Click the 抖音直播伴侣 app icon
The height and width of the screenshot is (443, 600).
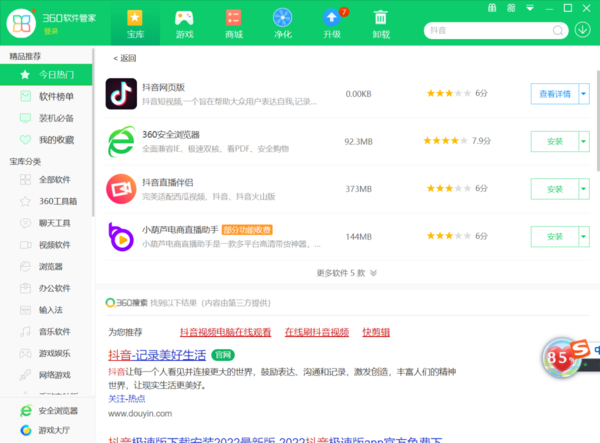(x=127, y=189)
